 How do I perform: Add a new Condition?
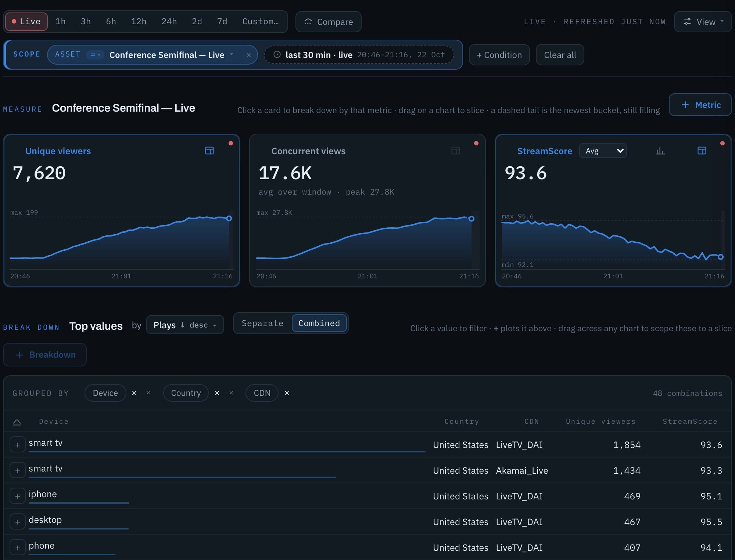[499, 55]
